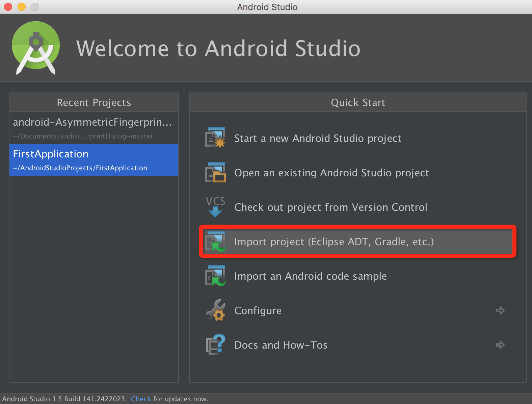Click the Android Studio compass logo
Viewport: 532px width, 404px height.
pos(36,48)
